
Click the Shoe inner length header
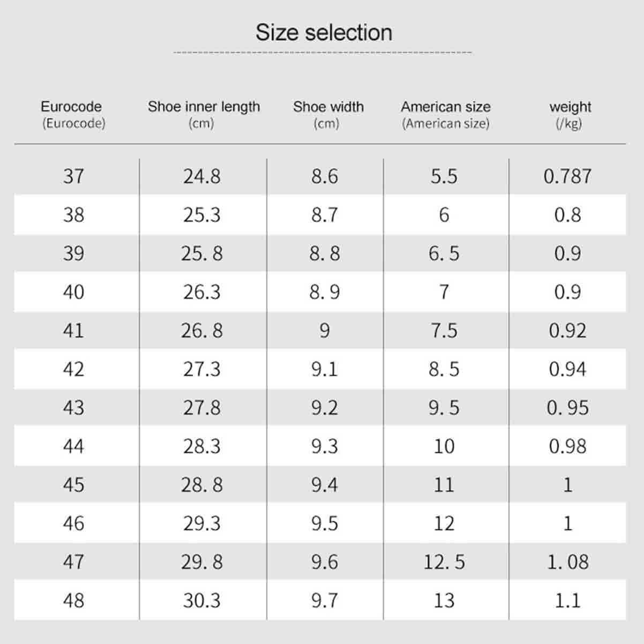click(204, 115)
